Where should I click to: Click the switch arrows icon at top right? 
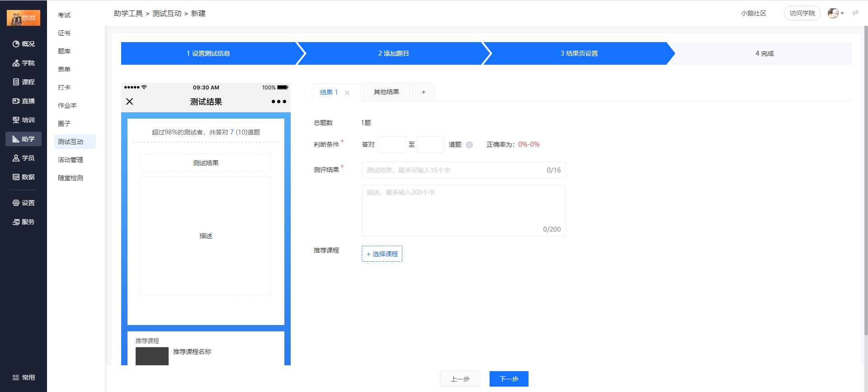pyautogui.click(x=855, y=13)
